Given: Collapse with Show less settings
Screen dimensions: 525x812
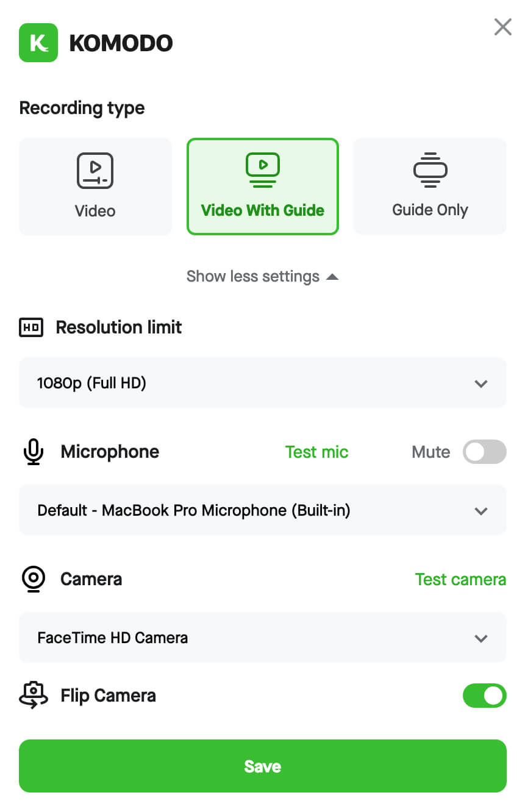Looking at the screenshot, I should pyautogui.click(x=262, y=276).
